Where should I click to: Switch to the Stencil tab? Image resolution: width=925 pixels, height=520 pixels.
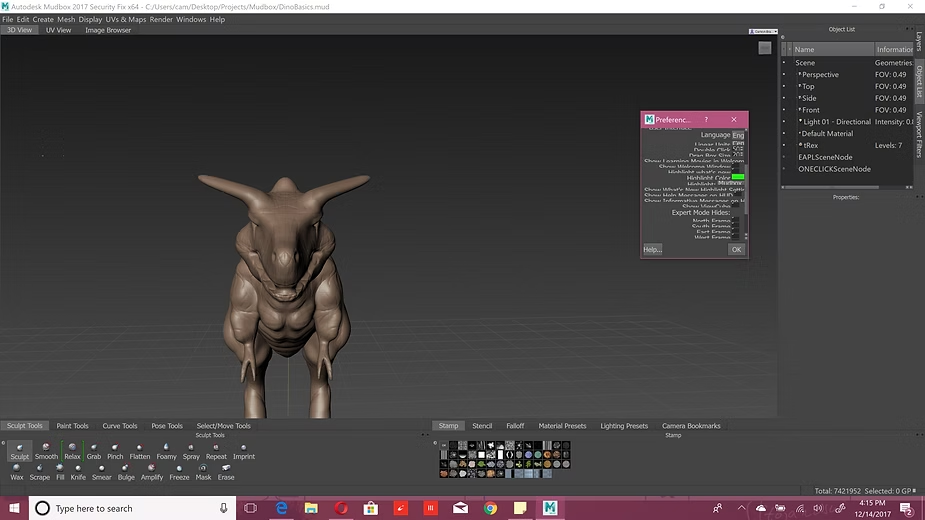[482, 426]
